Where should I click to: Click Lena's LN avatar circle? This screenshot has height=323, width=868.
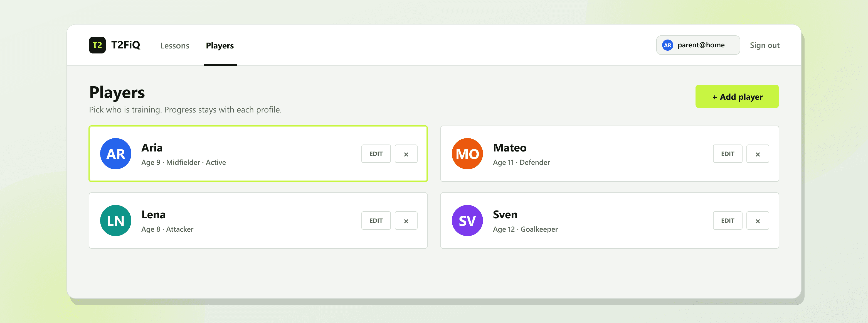[115, 221]
